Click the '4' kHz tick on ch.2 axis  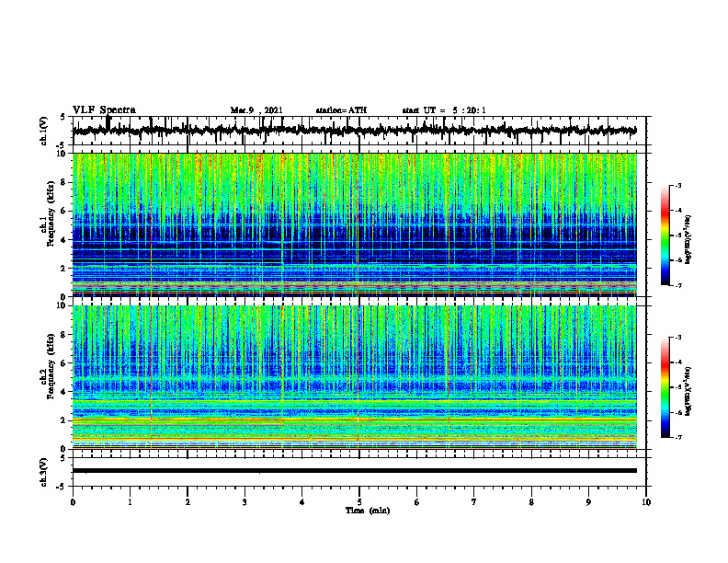(63, 392)
